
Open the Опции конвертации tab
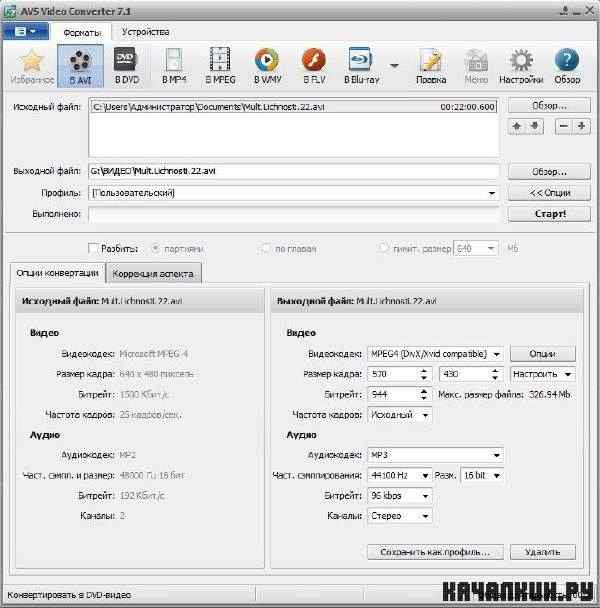tap(57, 273)
